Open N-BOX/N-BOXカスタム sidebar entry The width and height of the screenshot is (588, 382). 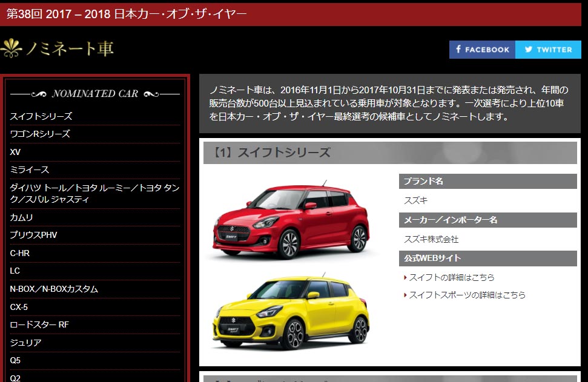click(54, 289)
